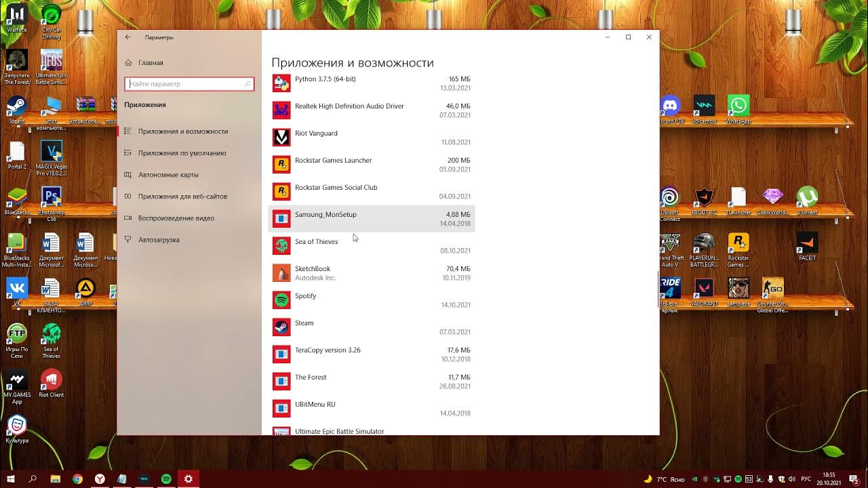
Task: Open the Автозагрузка section
Action: point(189,240)
